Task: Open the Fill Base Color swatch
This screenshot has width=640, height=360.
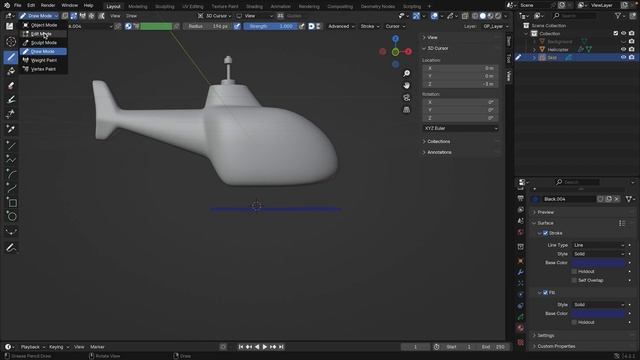Action: [x=598, y=313]
